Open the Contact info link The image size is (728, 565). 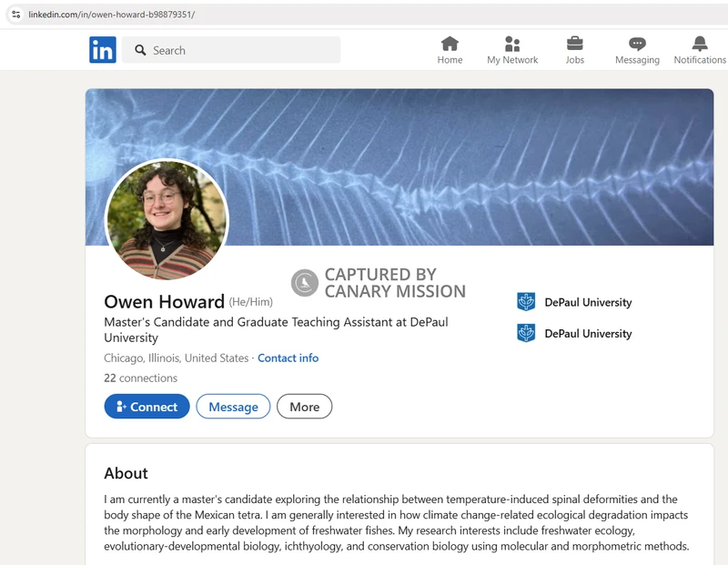pos(288,358)
